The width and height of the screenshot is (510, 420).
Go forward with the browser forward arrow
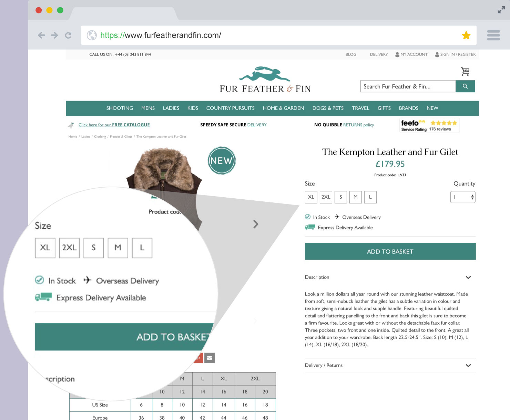pyautogui.click(x=54, y=35)
